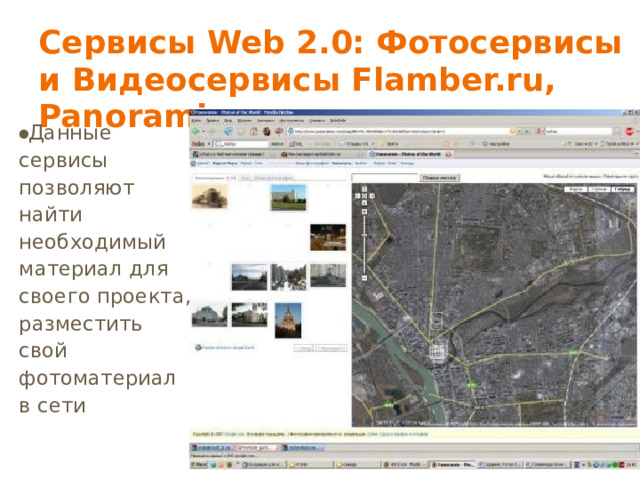
Task: Focus the browser search box right of the address bar
Action: [578, 131]
